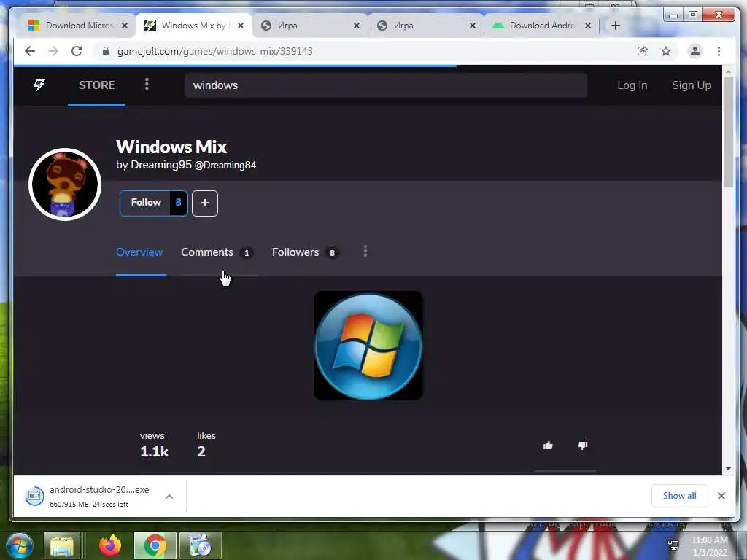This screenshot has height=560, width=747.
Task: Click the thumbs up like icon
Action: (548, 446)
